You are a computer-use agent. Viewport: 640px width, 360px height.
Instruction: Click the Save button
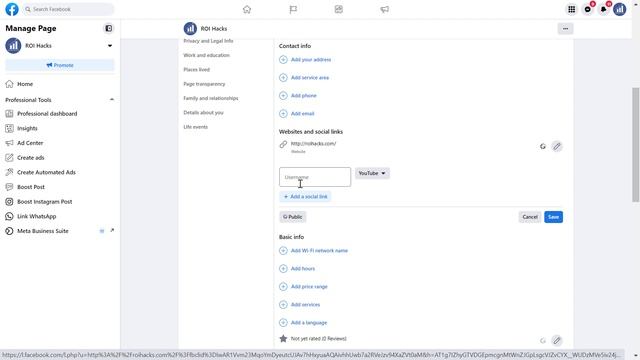pos(553,217)
